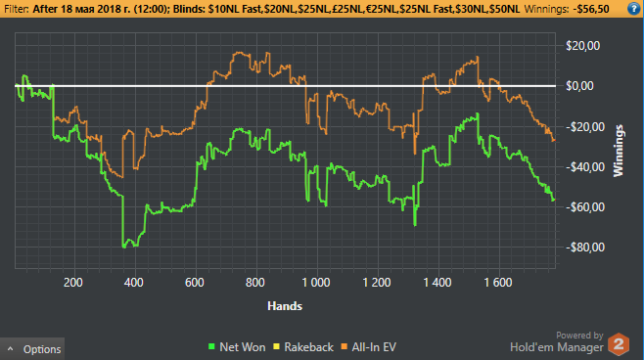Click the 800 hands axis label
This screenshot has height=360, width=644.
coord(255,283)
